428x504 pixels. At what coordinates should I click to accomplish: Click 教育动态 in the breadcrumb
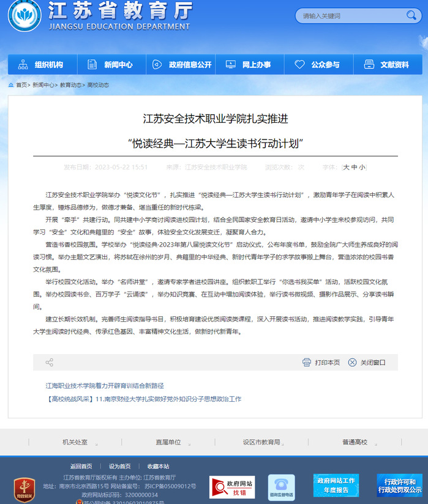[70, 85]
